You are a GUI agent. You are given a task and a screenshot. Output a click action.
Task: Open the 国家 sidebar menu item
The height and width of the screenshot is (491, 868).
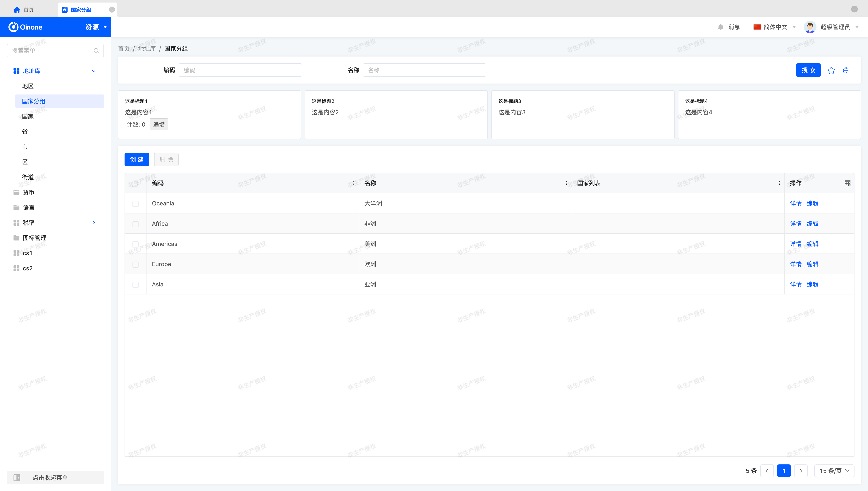(x=28, y=116)
